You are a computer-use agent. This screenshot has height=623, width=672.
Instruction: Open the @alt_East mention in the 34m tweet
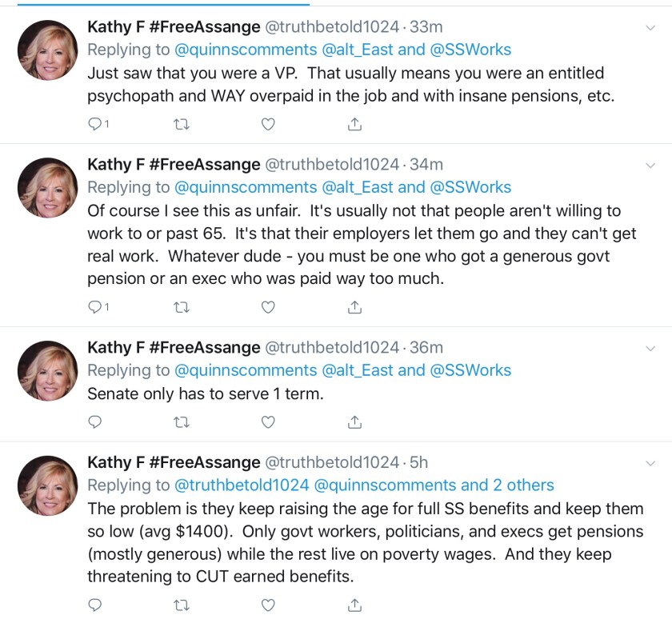pyautogui.click(x=357, y=187)
